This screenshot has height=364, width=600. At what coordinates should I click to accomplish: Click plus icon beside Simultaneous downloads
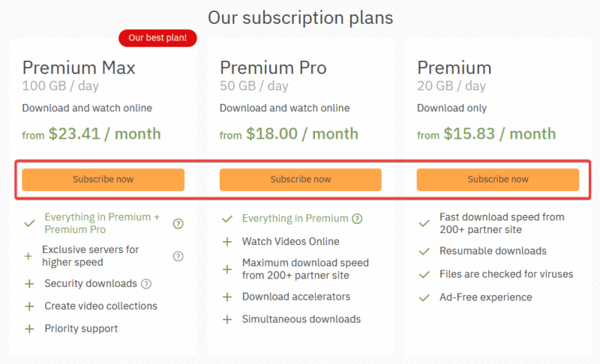coord(227,319)
